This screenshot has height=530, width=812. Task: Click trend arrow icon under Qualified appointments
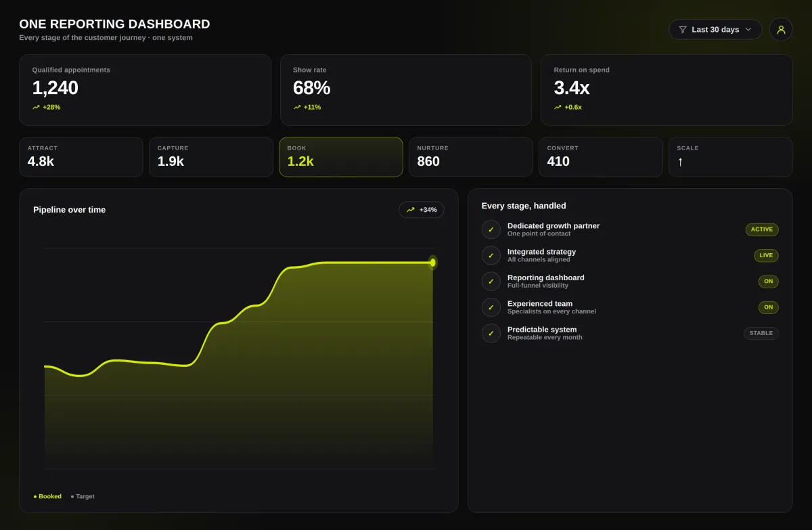(x=36, y=107)
